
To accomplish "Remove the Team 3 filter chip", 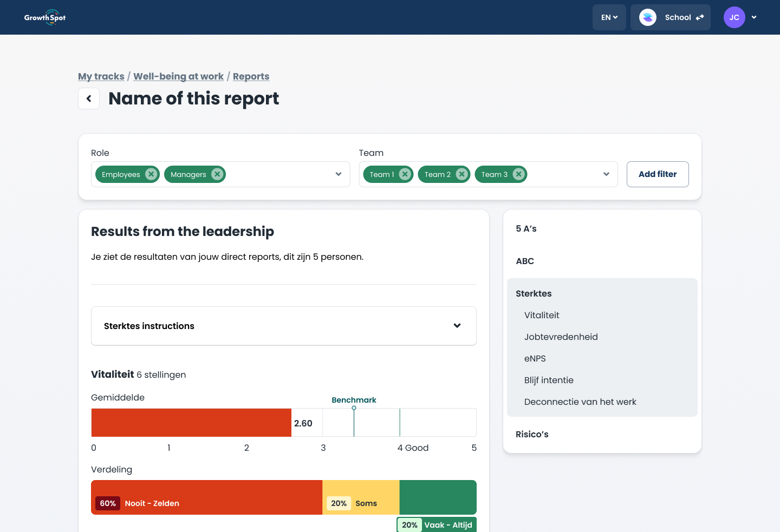I will coord(518,174).
